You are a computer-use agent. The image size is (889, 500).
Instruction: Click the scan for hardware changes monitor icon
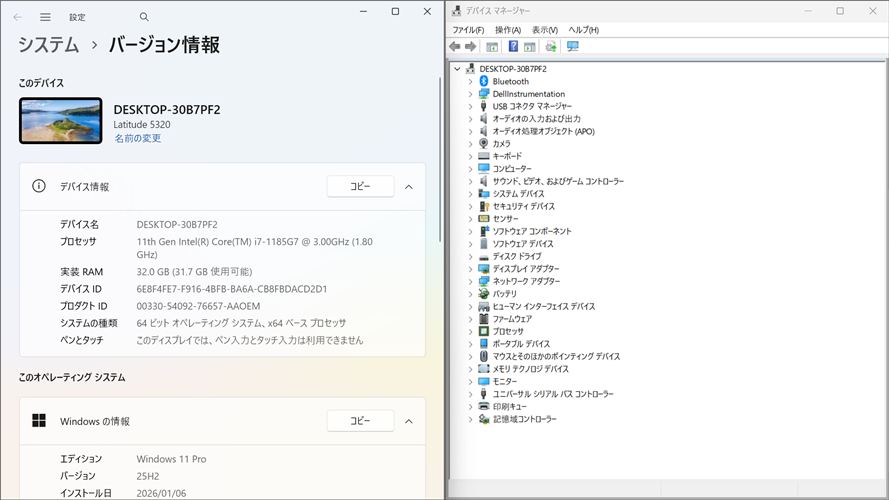coord(572,46)
